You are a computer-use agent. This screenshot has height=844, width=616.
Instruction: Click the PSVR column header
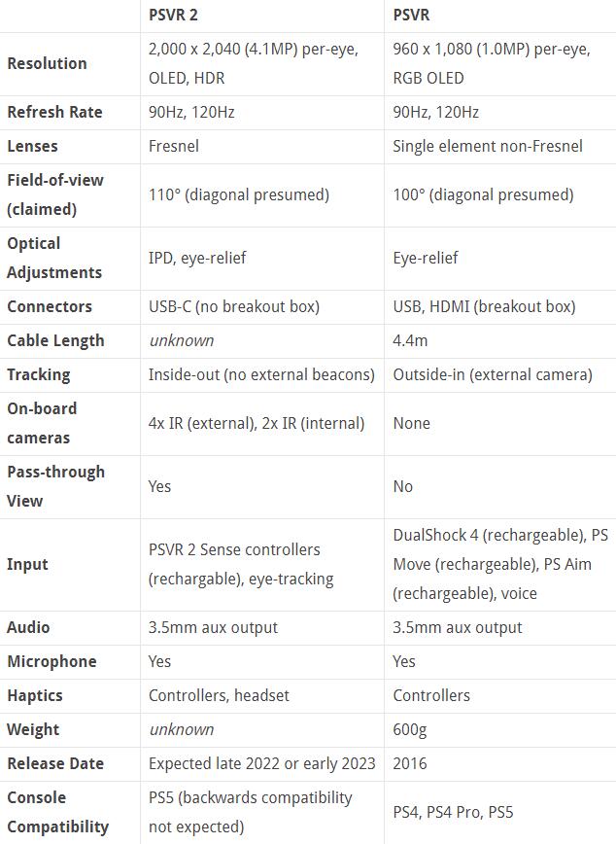coord(411,16)
